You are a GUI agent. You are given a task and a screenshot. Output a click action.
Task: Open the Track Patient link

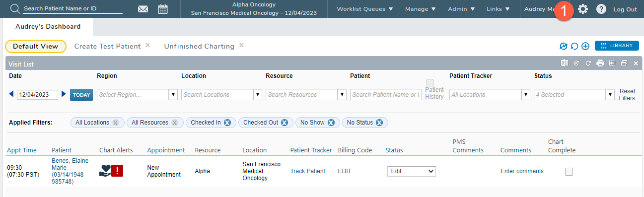[x=308, y=171]
